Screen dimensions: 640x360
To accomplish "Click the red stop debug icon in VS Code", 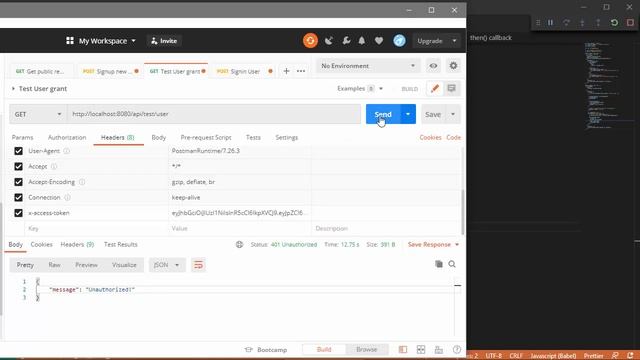I will point(630,22).
